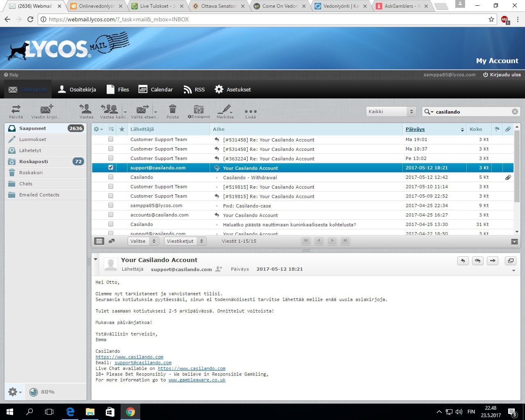The width and height of the screenshot is (525, 420).
Task: Click support@casilando.com email link in signature
Action: tap(143, 363)
